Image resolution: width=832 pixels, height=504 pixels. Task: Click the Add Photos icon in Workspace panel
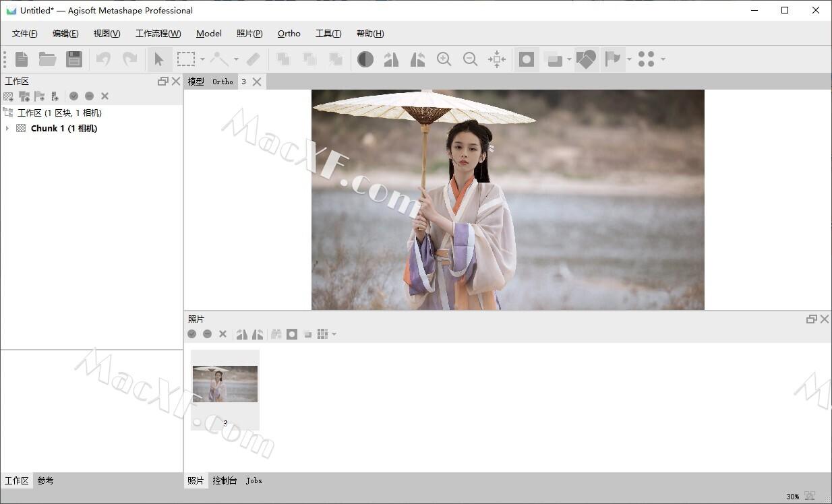coord(24,96)
